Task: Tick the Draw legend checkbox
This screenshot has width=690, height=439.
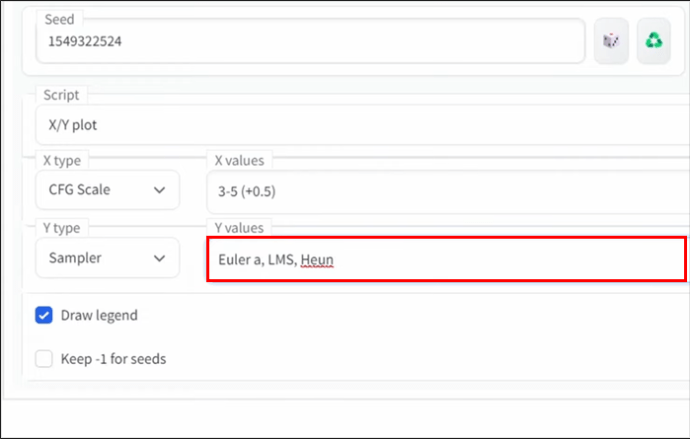Action: (44, 315)
